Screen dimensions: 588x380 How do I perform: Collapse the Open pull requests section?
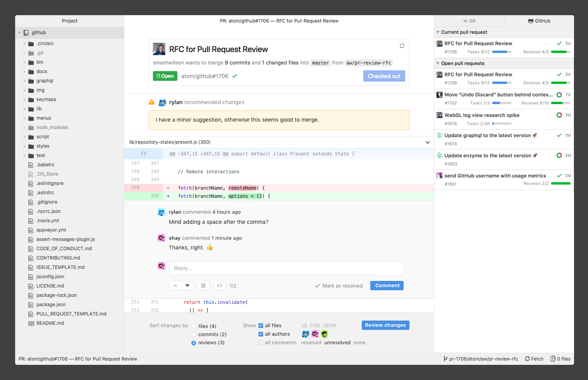click(x=438, y=63)
